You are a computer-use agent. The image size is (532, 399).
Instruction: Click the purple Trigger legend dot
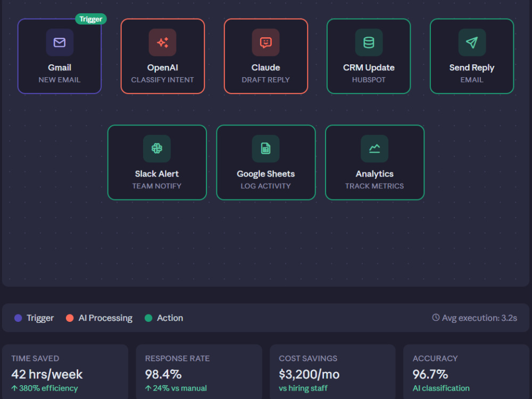18,318
